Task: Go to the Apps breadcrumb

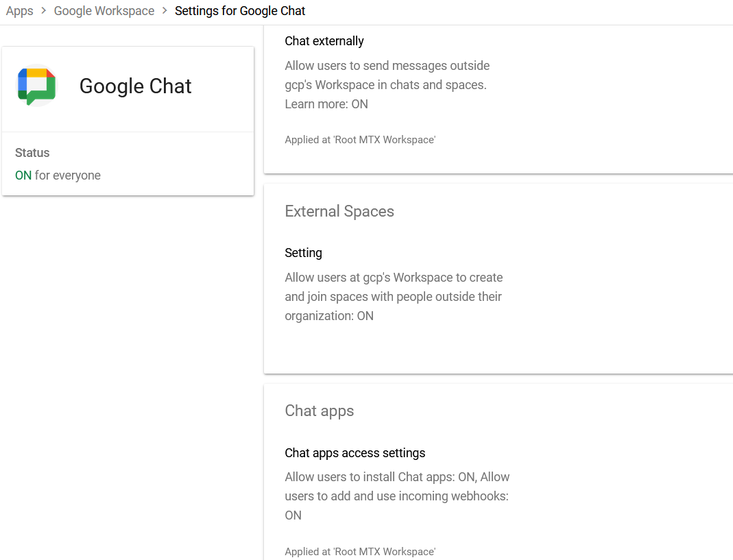Action: coord(19,11)
